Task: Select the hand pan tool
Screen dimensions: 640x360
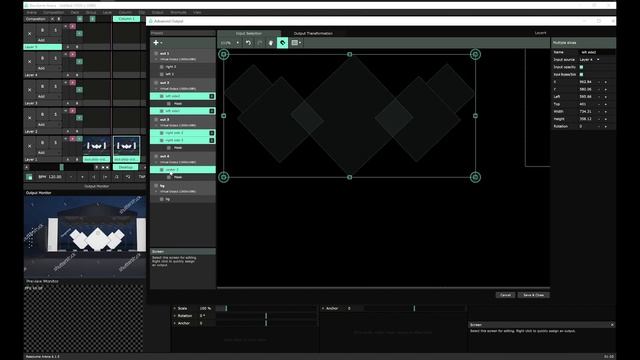Action: click(x=271, y=42)
